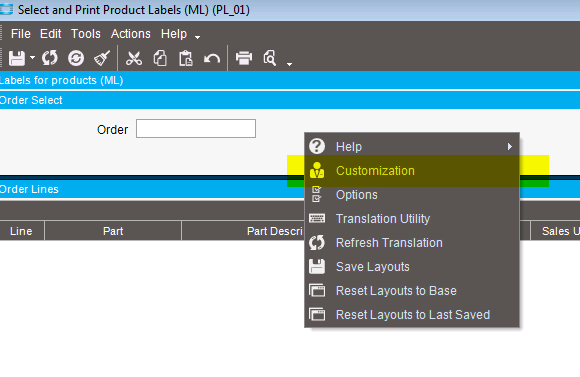Click the Cut scissors toolbar icon

pyautogui.click(x=134, y=58)
